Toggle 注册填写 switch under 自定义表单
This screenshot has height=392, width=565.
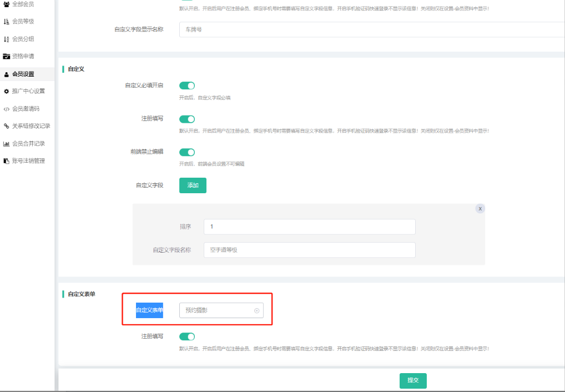(187, 336)
